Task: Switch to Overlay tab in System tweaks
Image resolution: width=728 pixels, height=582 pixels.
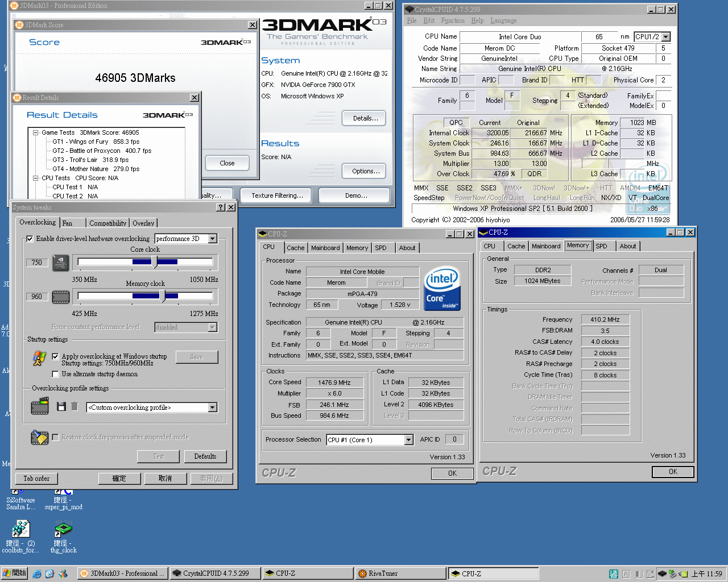Action: (143, 223)
